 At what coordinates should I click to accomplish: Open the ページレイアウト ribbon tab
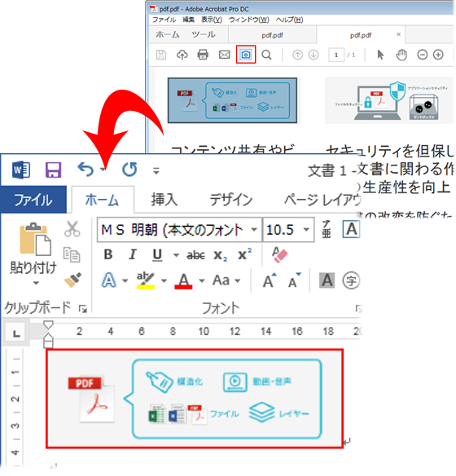[x=322, y=200]
